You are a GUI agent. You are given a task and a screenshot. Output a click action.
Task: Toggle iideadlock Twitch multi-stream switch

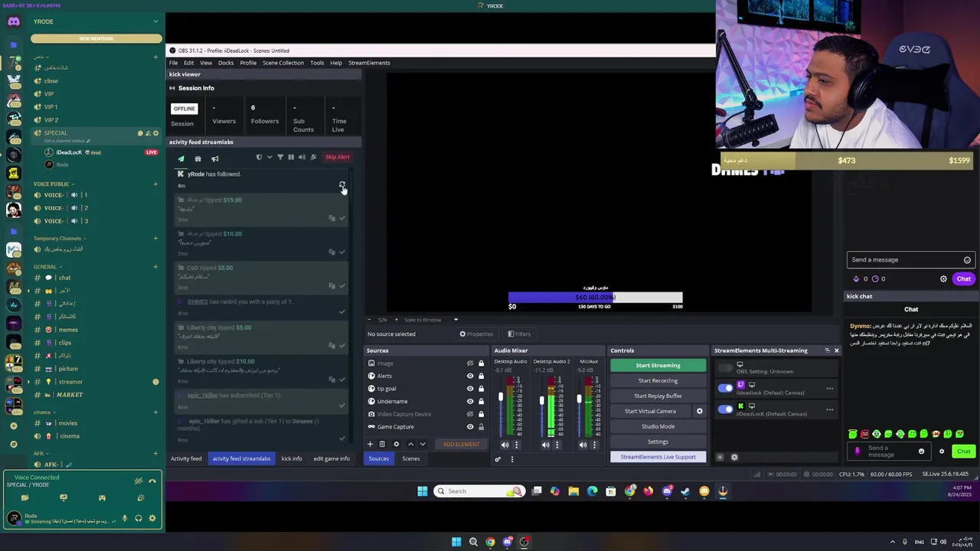click(724, 388)
